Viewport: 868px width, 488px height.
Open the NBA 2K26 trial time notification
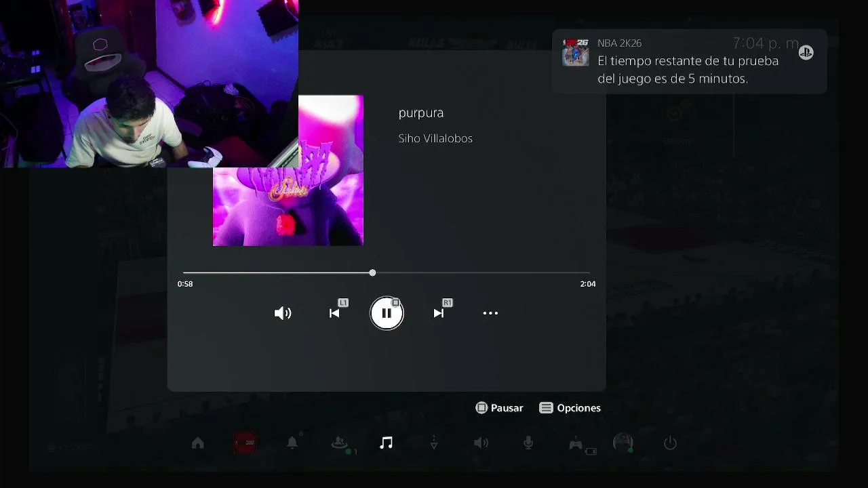689,61
